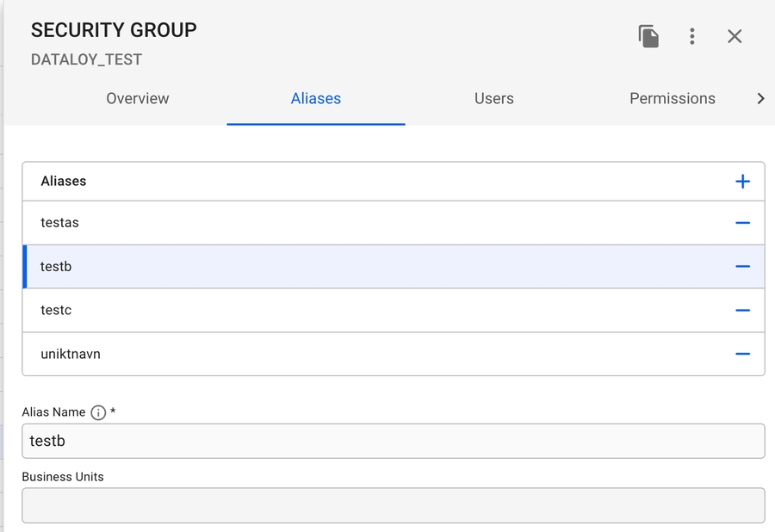
Task: Remove the uniktnavn alias
Action: pyautogui.click(x=742, y=354)
